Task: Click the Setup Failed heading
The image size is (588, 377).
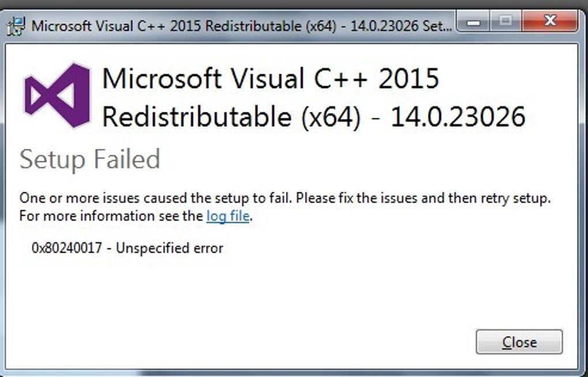Action: 89,159
